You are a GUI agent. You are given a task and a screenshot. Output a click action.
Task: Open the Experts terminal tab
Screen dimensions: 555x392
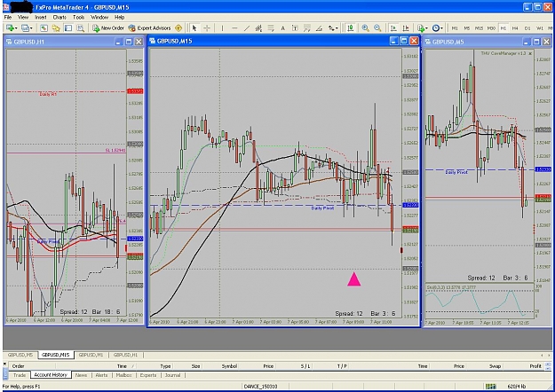tap(148, 375)
